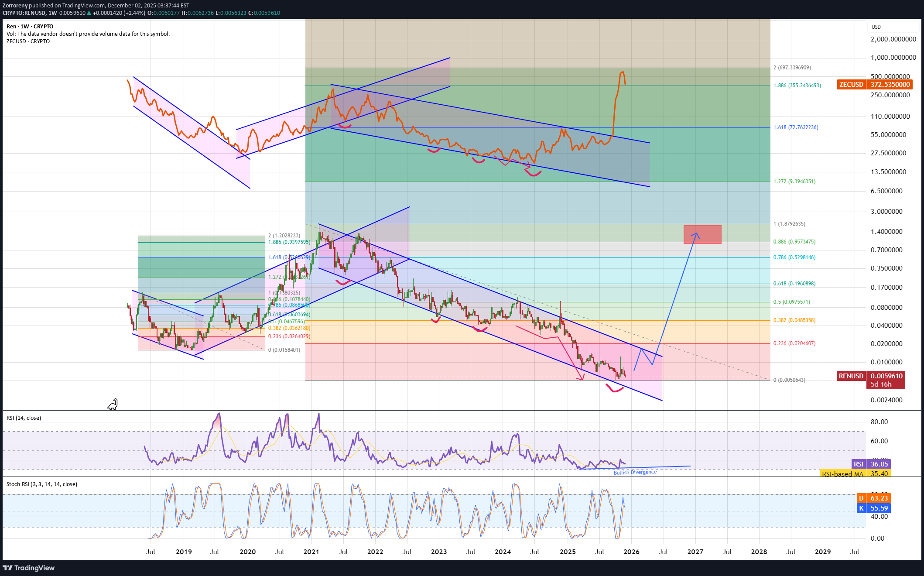Open the Ren 1W CRYPTO symbol legend
This screenshot has width=924, height=576.
30,27
